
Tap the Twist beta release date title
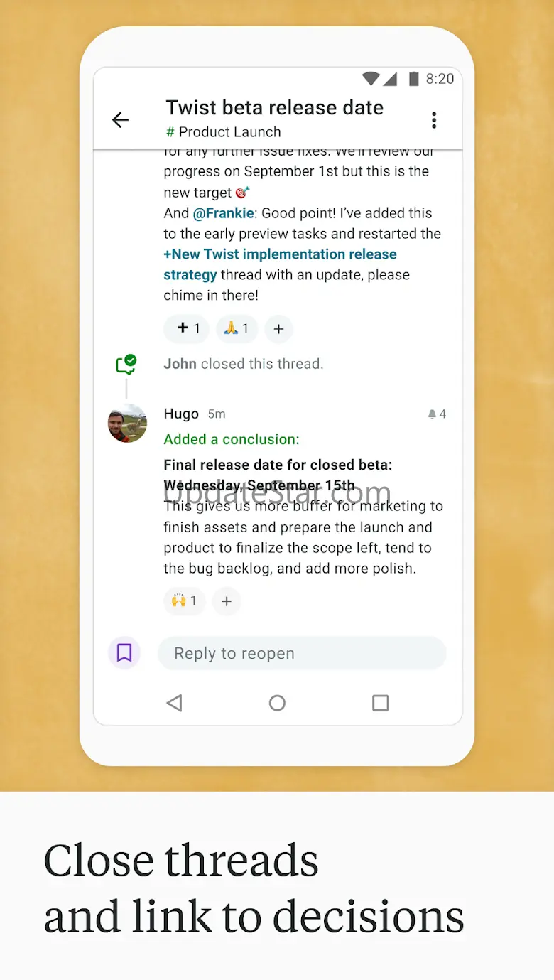(x=274, y=107)
